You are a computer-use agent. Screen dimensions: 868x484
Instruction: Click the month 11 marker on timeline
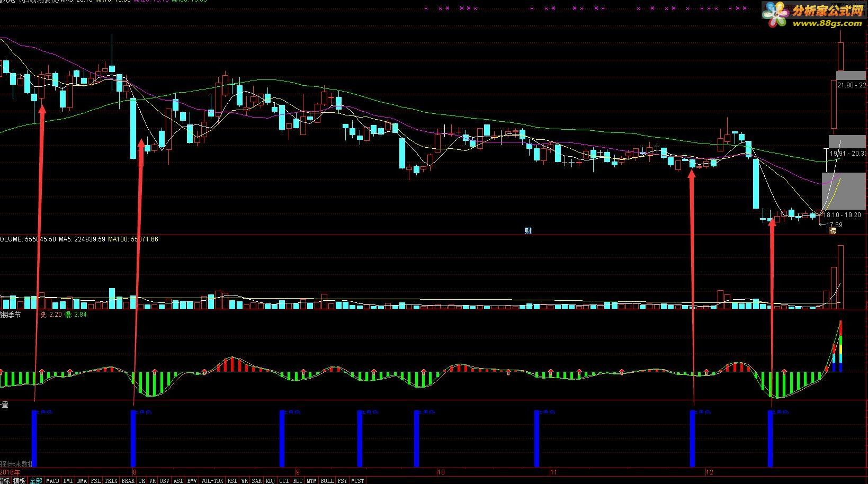pyautogui.click(x=554, y=472)
